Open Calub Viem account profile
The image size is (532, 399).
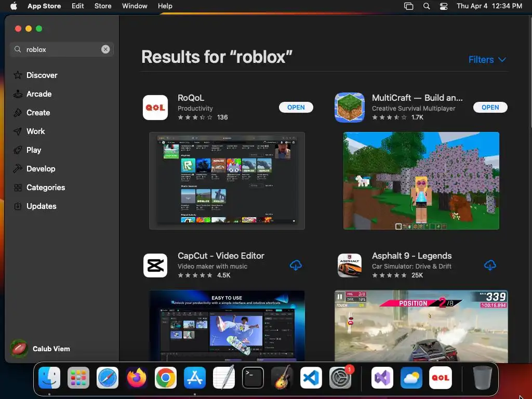pyautogui.click(x=41, y=349)
